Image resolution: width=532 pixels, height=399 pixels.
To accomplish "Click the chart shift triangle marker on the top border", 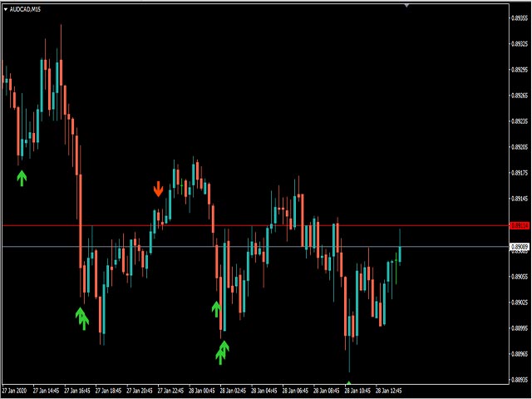I will pos(406,6).
